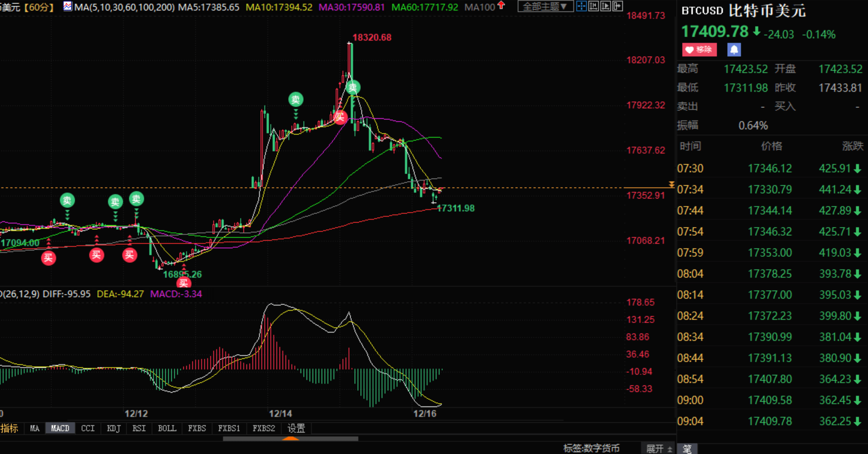Expand the panel with 展开 button

pyautogui.click(x=659, y=448)
